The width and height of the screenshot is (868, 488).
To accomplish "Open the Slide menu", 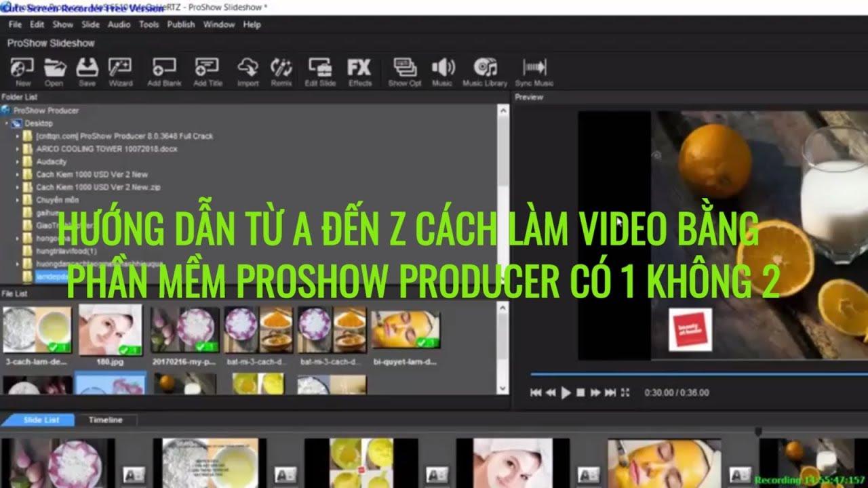I will [x=90, y=24].
